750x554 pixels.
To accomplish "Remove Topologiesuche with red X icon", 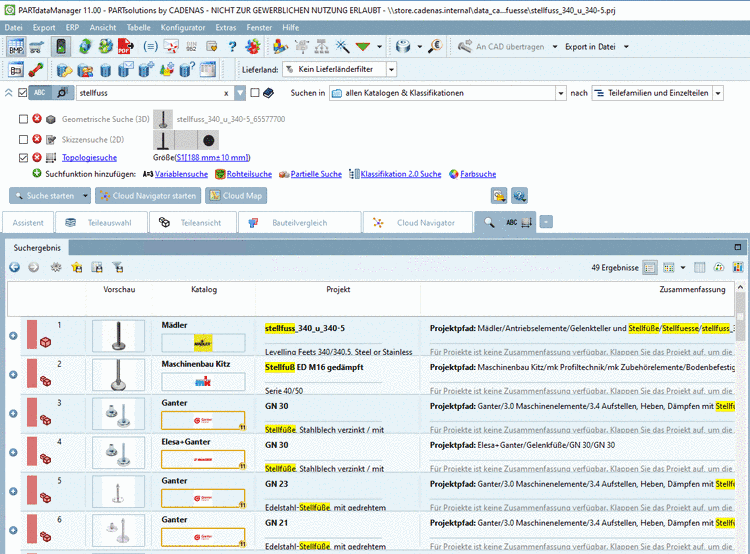I will coord(37,157).
